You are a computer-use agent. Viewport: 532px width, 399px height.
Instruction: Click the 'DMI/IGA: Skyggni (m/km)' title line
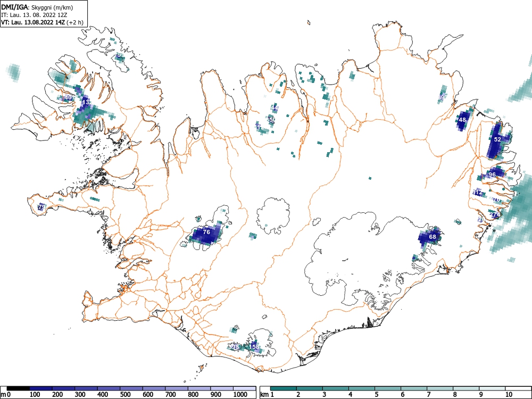[37, 7]
